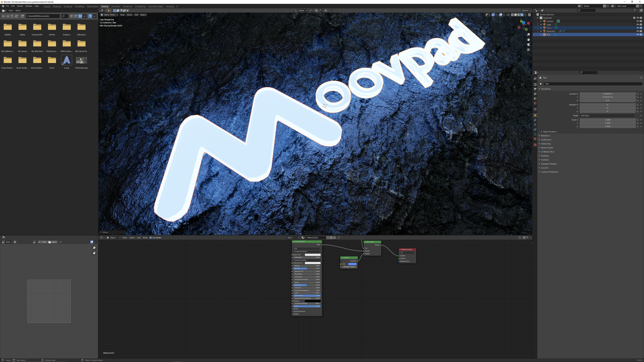The width and height of the screenshot is (644, 362).
Task: Open viewport Options dropdown
Action: [x=526, y=11]
